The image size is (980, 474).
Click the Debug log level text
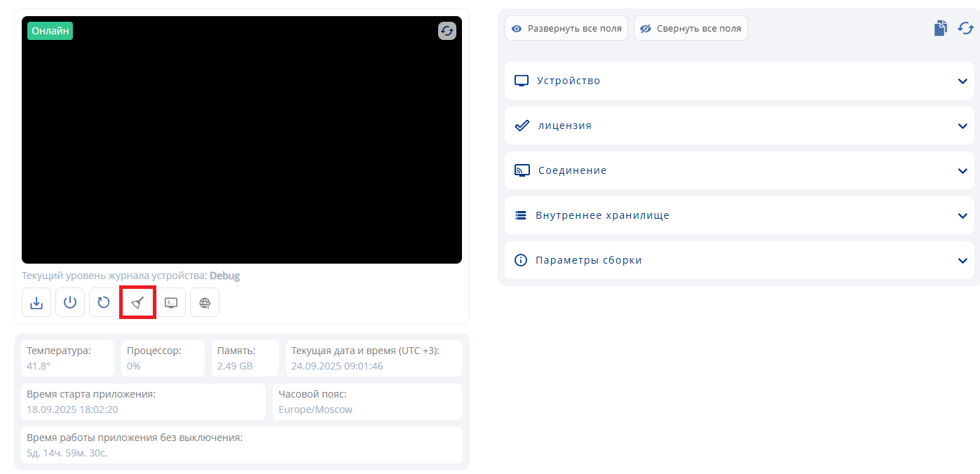coord(224,276)
